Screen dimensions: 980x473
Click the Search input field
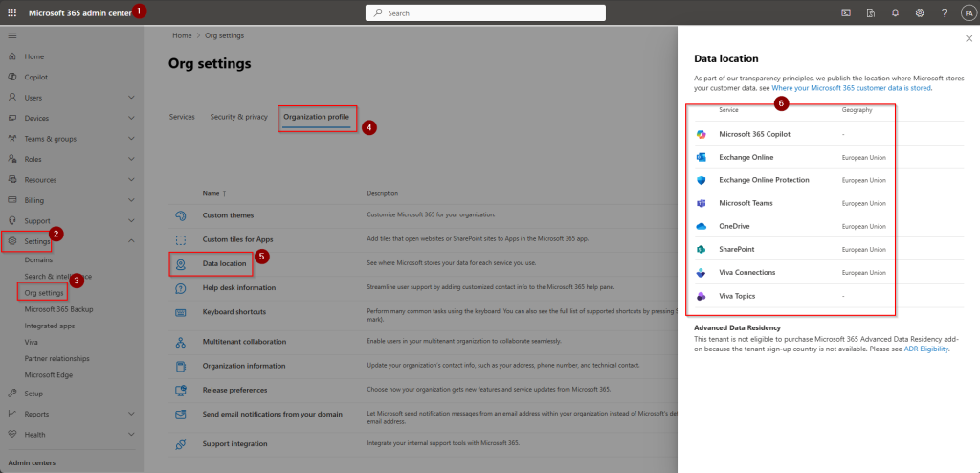point(484,12)
